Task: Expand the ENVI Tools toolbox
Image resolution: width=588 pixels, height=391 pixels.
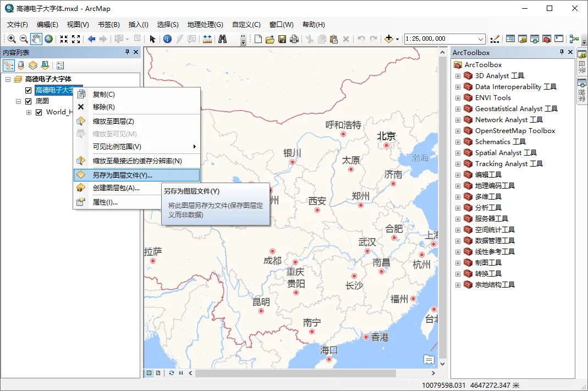Action: coord(458,98)
